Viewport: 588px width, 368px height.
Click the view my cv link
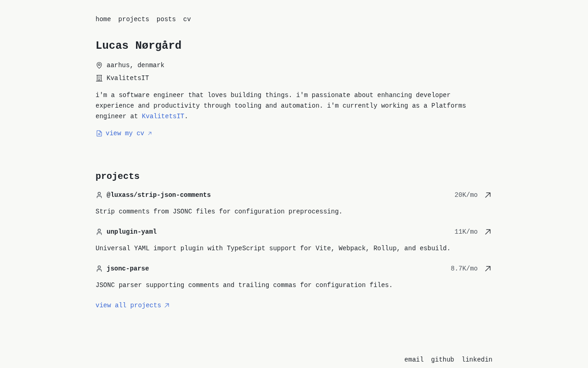[125, 133]
